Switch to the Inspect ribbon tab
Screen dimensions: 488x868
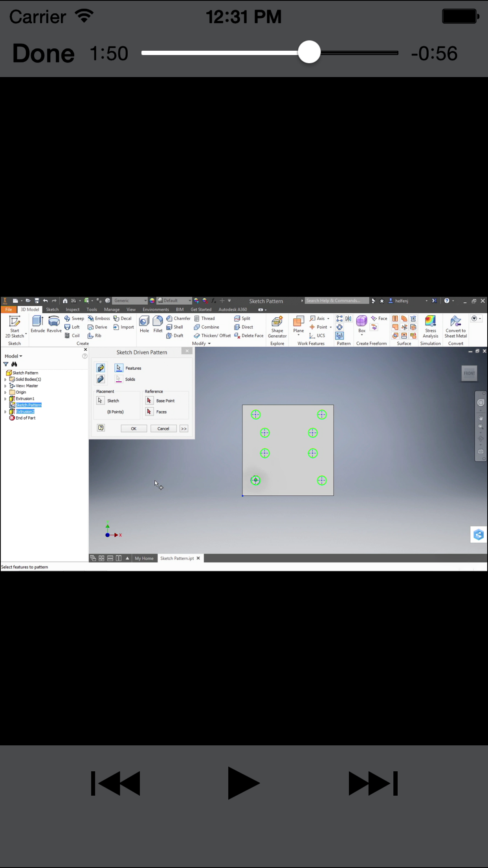[x=73, y=309]
